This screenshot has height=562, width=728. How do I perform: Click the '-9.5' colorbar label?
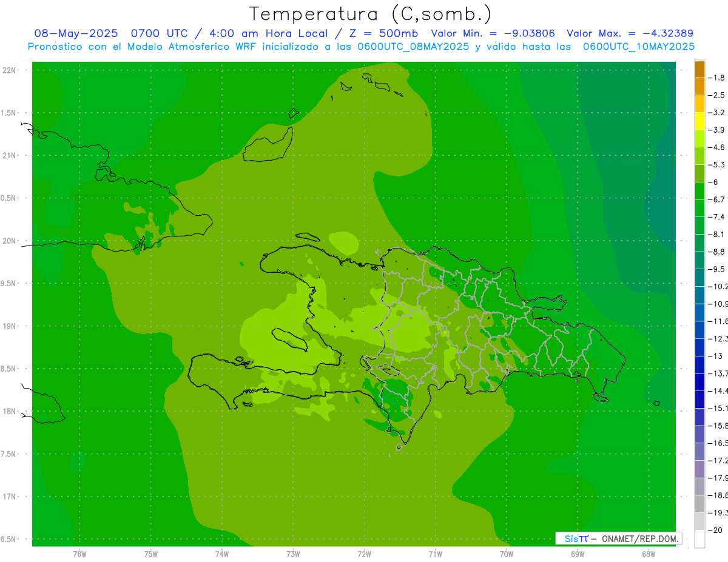click(x=717, y=269)
